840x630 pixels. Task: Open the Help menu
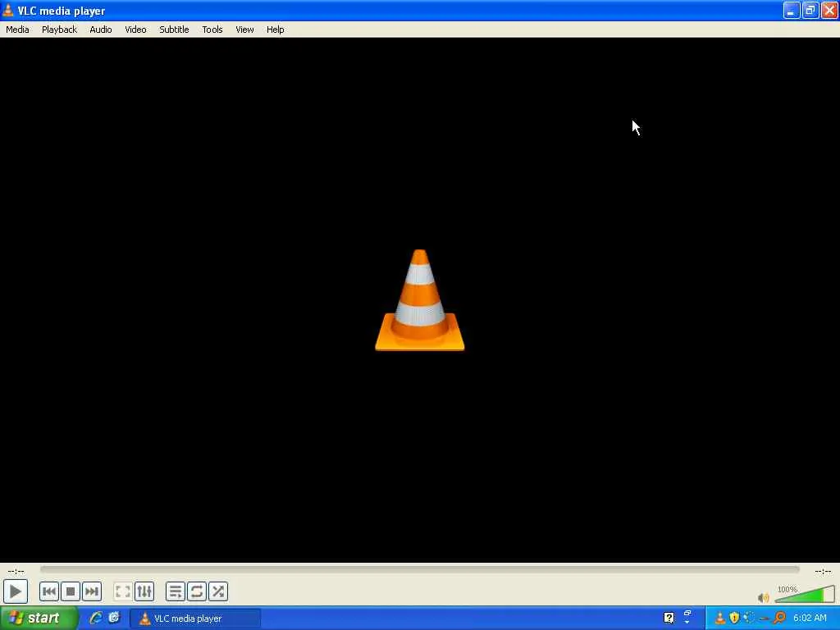276,30
